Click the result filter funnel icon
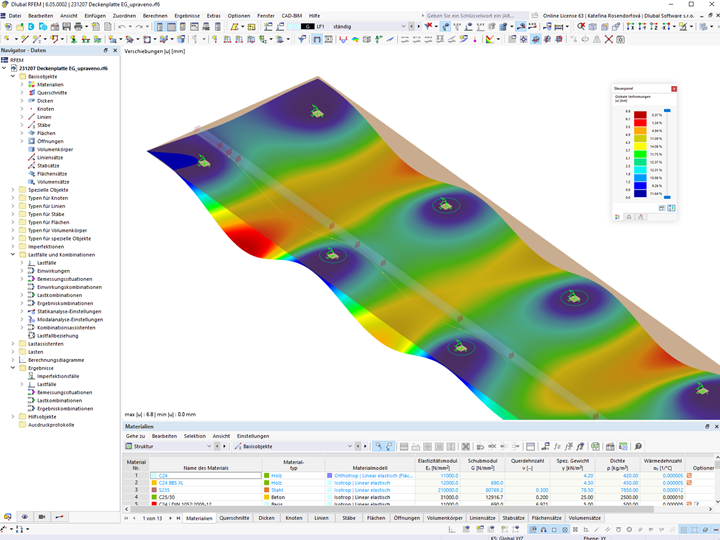 point(302,39)
